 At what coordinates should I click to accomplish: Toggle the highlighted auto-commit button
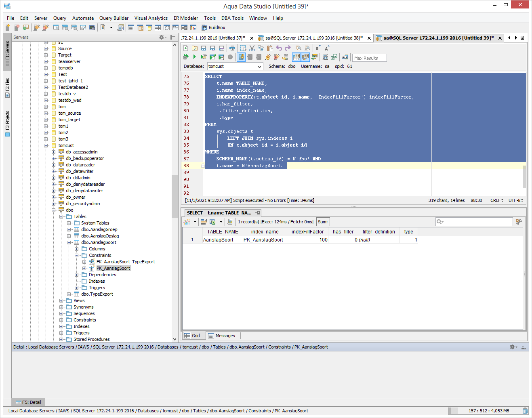tap(241, 57)
